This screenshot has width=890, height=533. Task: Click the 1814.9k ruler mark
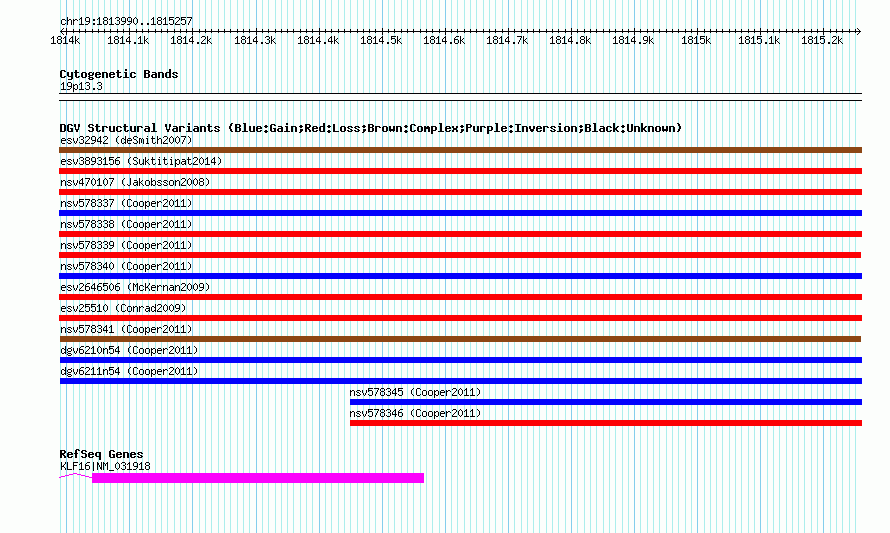(x=633, y=40)
